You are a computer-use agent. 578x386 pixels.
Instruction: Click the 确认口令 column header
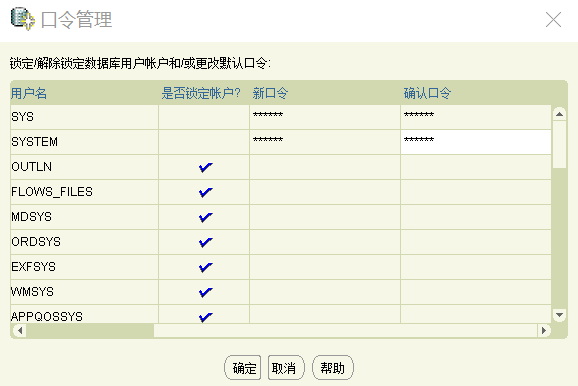point(427,93)
